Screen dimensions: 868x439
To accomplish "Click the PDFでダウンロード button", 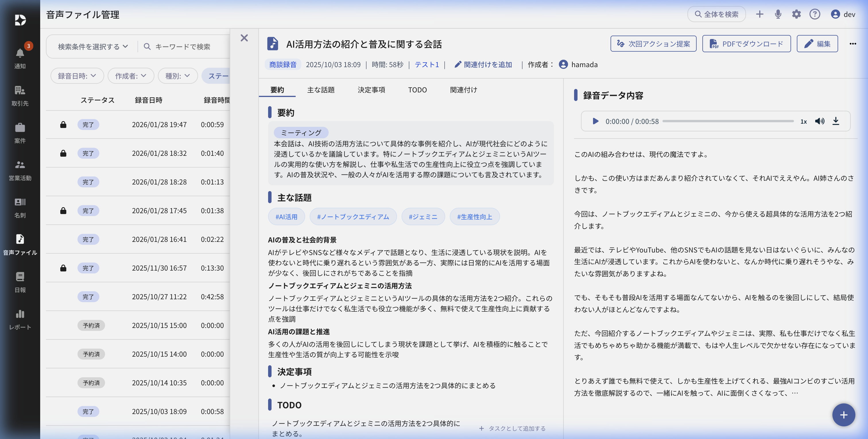I will click(x=746, y=44).
